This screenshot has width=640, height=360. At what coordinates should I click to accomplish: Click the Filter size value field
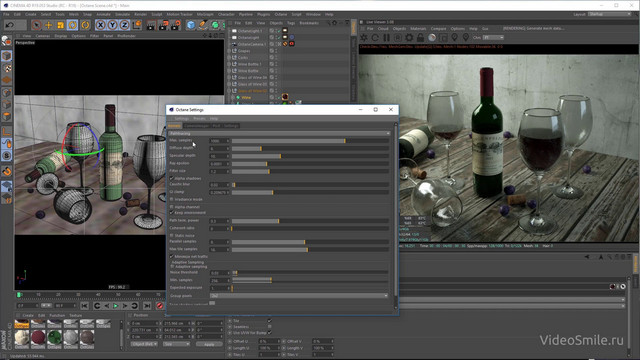point(218,171)
